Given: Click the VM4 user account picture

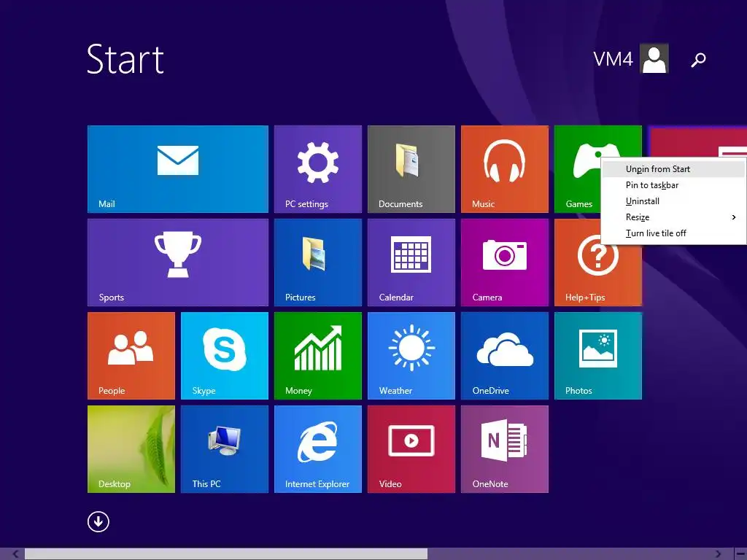Looking at the screenshot, I should click(654, 58).
